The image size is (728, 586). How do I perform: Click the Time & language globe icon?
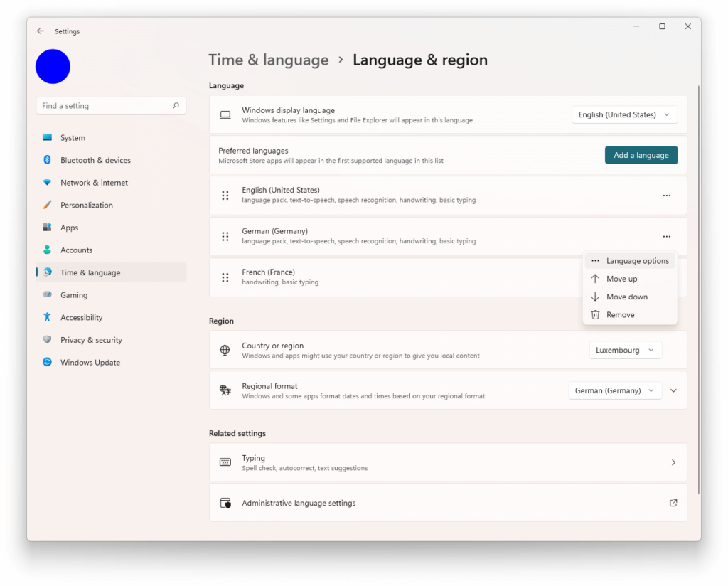click(x=48, y=272)
